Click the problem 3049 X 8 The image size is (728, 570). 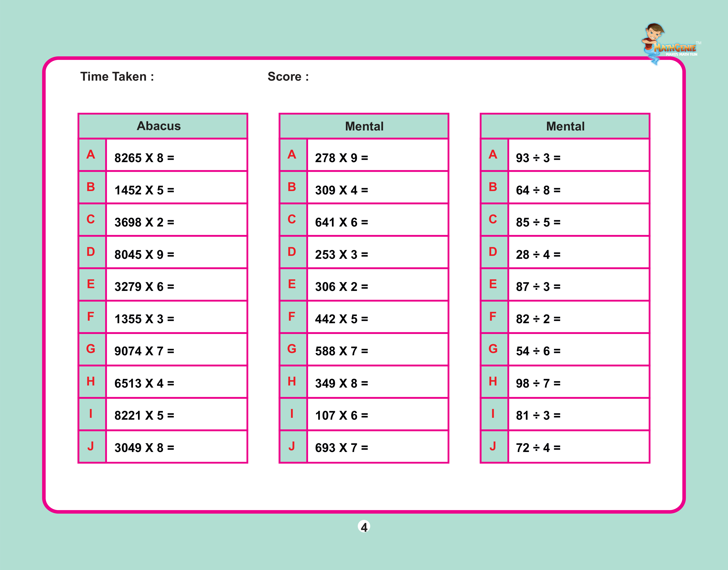[144, 448]
